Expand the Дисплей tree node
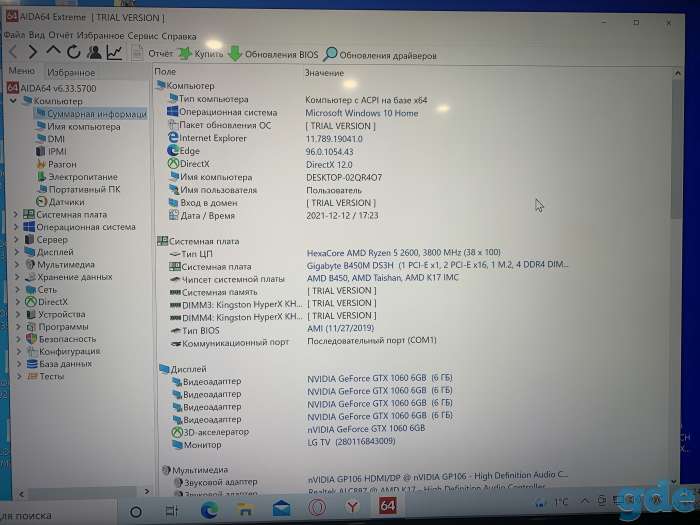This screenshot has width=700, height=525. [x=17, y=252]
